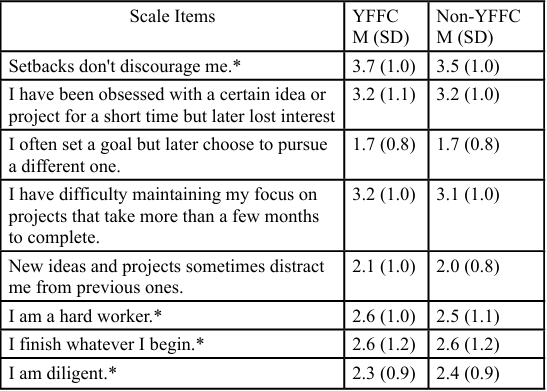Viewport: 547px width, 391px height.
Task: Select "I often set a goal" item
Action: [168, 155]
